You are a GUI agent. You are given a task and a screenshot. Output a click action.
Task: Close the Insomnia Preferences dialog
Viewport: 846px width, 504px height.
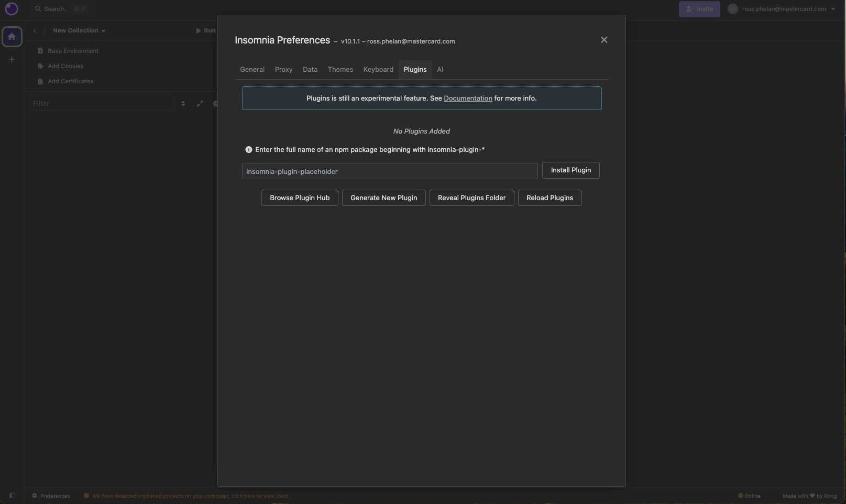[x=604, y=40]
